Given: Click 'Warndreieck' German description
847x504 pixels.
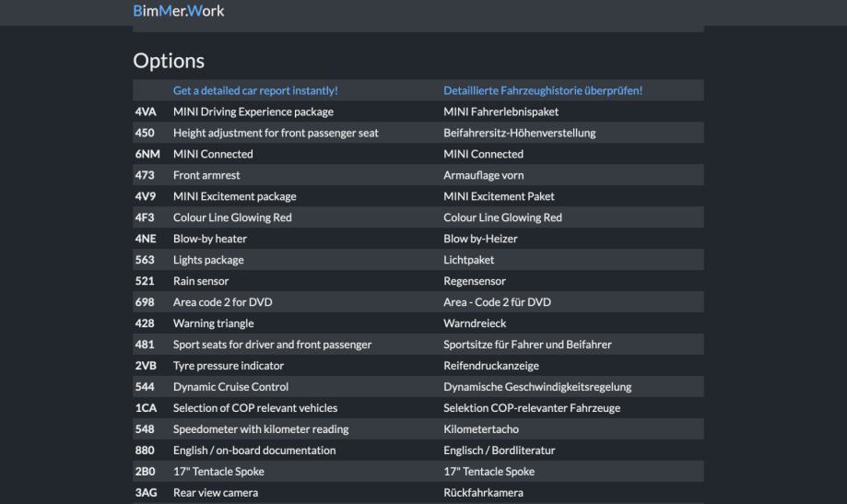Looking at the screenshot, I should 475,323.
